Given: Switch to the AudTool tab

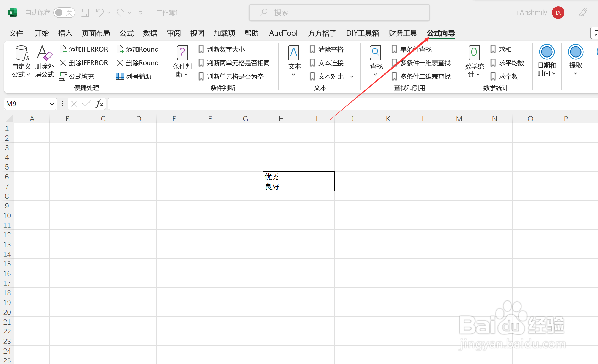Looking at the screenshot, I should [x=283, y=33].
